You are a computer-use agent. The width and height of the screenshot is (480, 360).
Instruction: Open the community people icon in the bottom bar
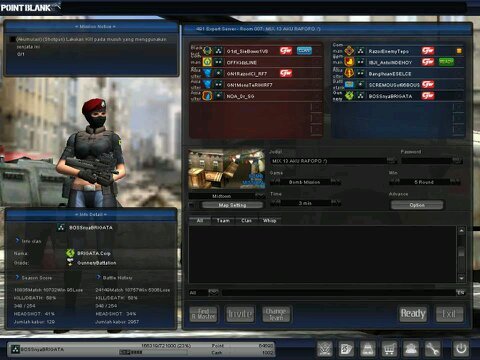pos(411,349)
